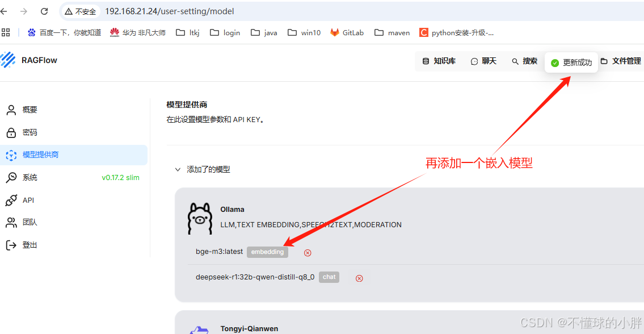Click the Ollama llama logo
Image resolution: width=644 pixels, height=334 pixels.
coord(200,219)
